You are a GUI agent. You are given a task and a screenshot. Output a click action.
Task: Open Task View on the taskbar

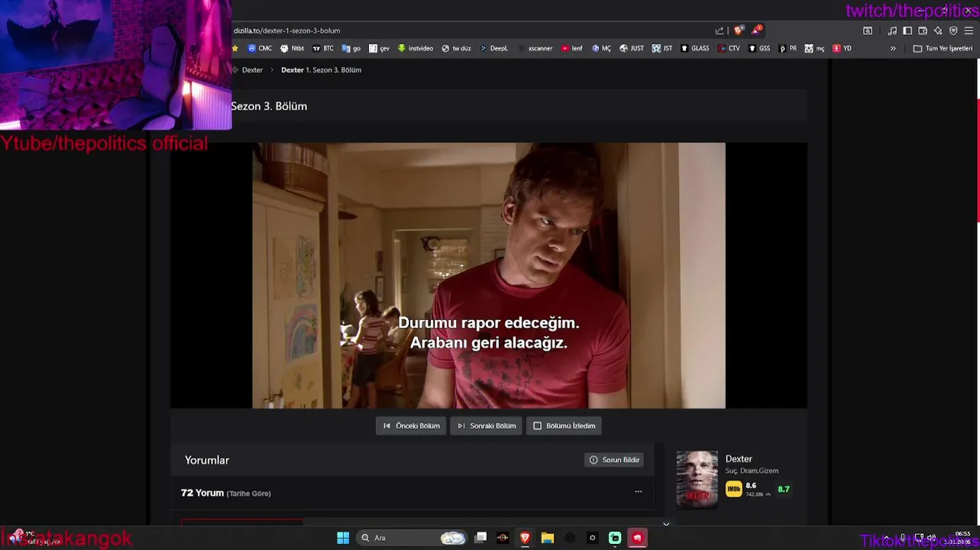[480, 538]
